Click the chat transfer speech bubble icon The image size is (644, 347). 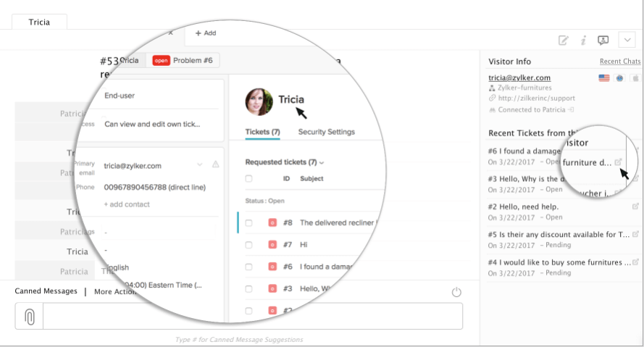pyautogui.click(x=603, y=41)
